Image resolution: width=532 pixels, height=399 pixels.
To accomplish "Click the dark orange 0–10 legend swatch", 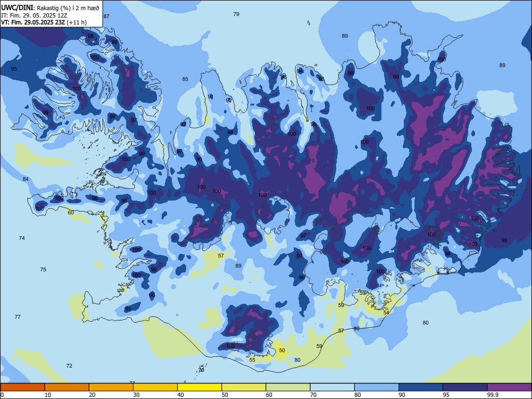I will click(22, 387).
